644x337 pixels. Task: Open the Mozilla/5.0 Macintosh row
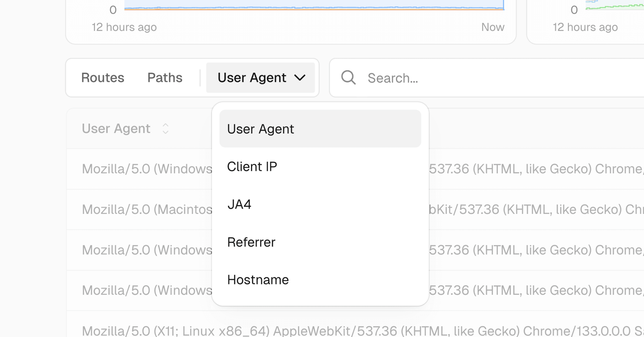[x=147, y=210]
